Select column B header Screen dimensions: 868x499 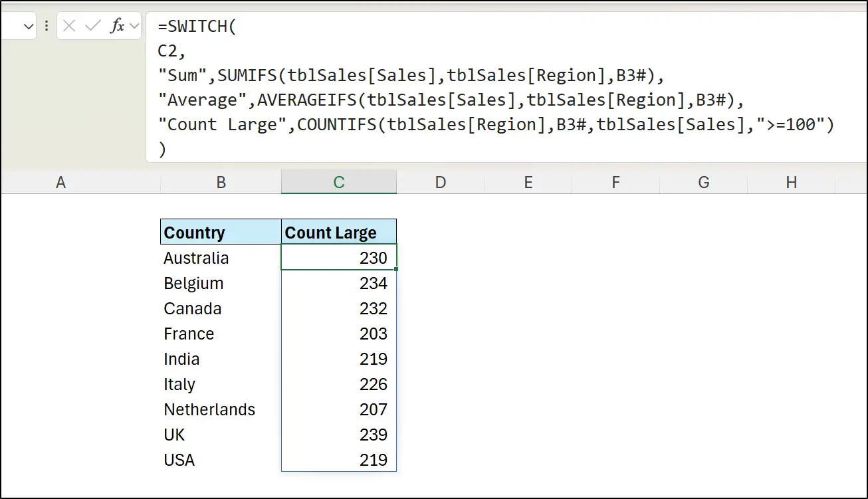coord(221,182)
